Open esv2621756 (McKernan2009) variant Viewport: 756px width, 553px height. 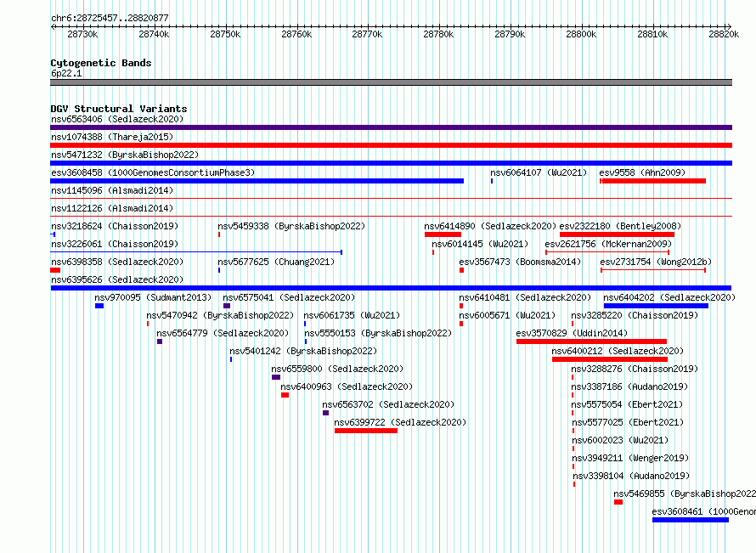coord(608,244)
